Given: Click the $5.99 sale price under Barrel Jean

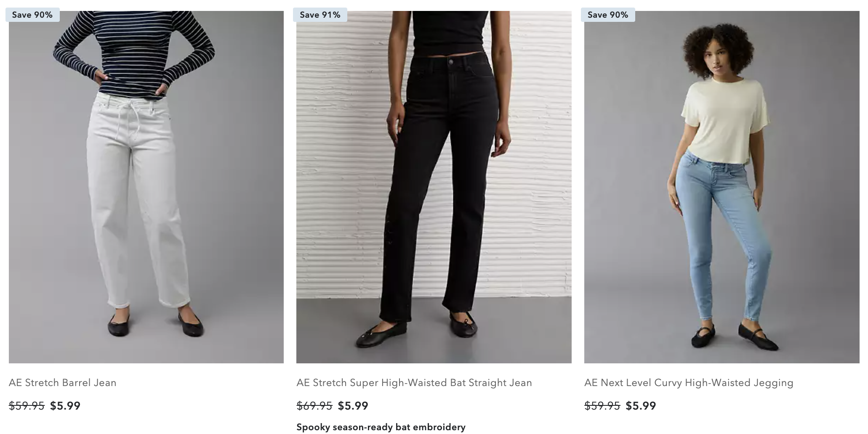Looking at the screenshot, I should pos(65,406).
